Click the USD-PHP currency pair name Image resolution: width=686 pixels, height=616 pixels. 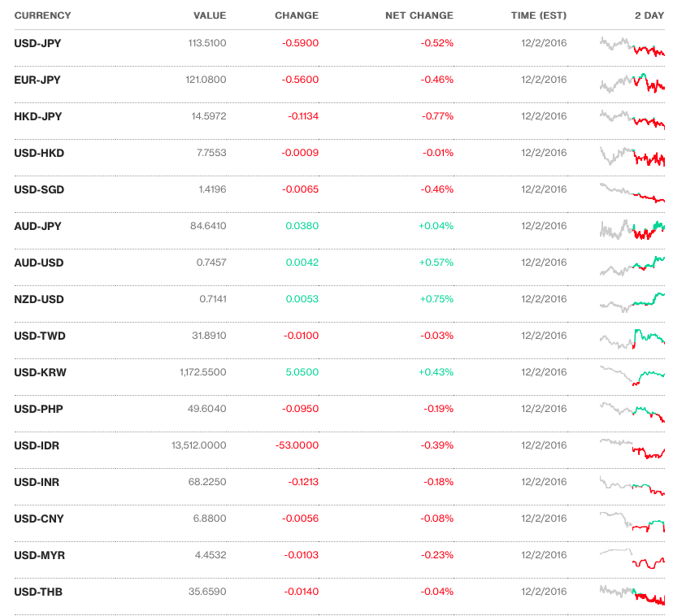(38, 409)
